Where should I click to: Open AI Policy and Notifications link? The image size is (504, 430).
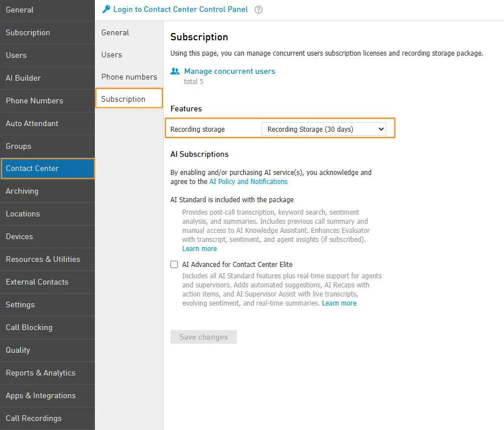[248, 182]
